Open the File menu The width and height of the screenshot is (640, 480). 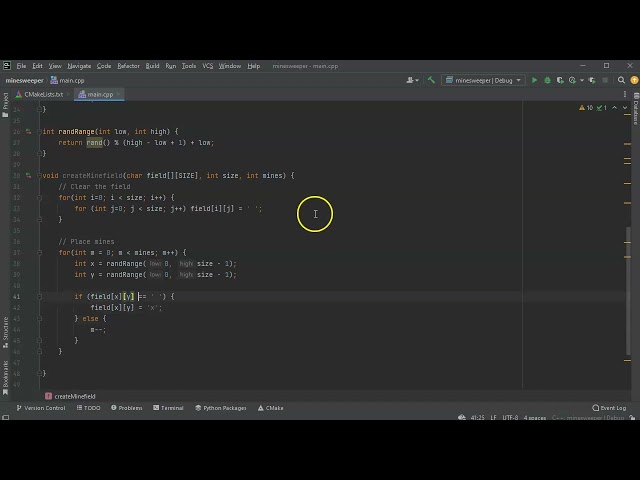coord(21,66)
